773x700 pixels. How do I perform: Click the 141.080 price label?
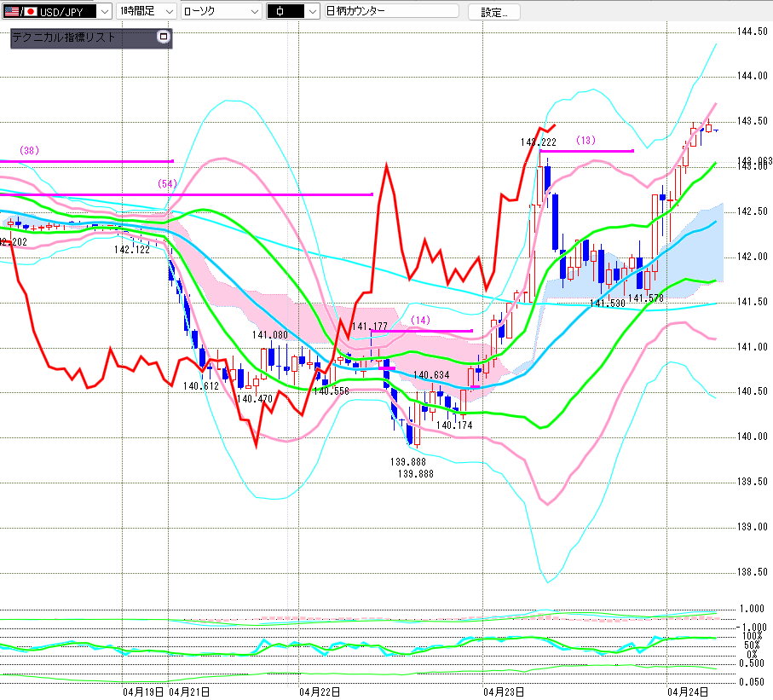click(269, 335)
